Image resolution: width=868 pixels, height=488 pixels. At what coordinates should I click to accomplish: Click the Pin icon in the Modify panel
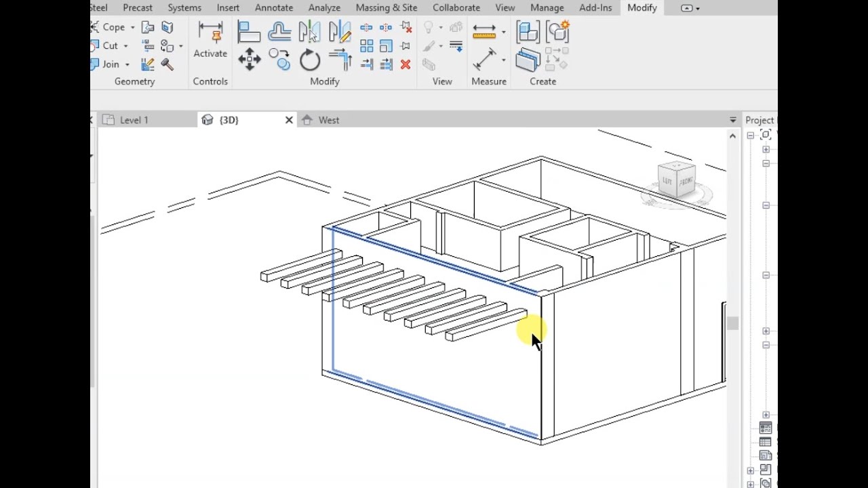[x=406, y=46]
